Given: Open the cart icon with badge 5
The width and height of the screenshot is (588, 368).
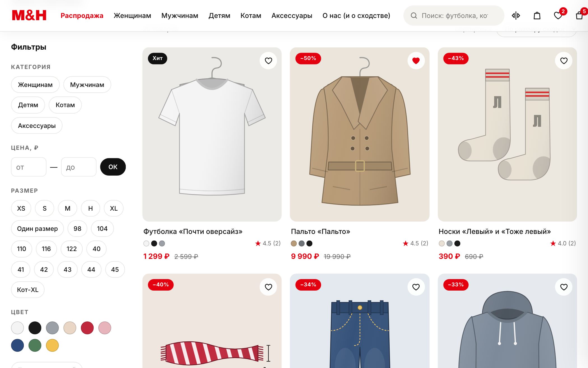Looking at the screenshot, I should coord(579,16).
